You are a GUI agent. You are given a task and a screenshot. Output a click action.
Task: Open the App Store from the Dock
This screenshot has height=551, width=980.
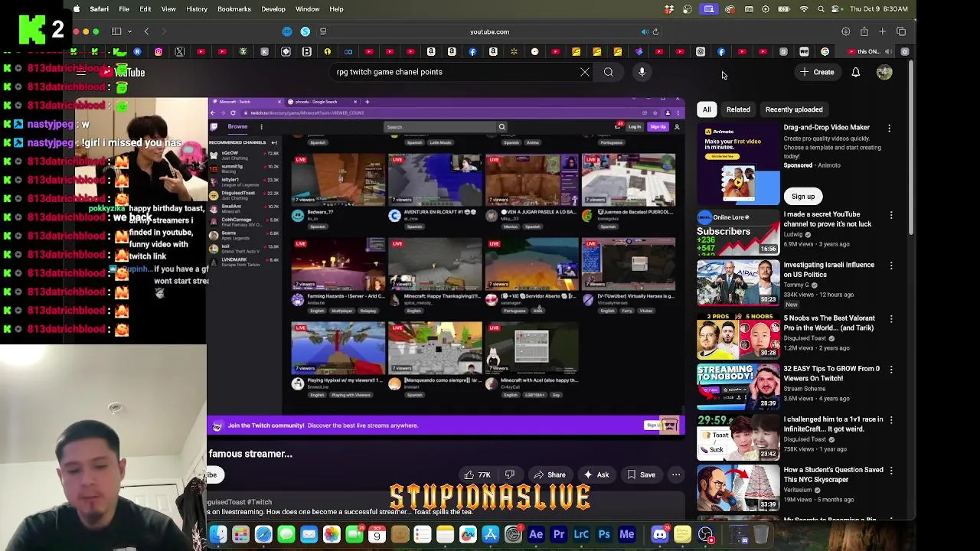pos(491,534)
